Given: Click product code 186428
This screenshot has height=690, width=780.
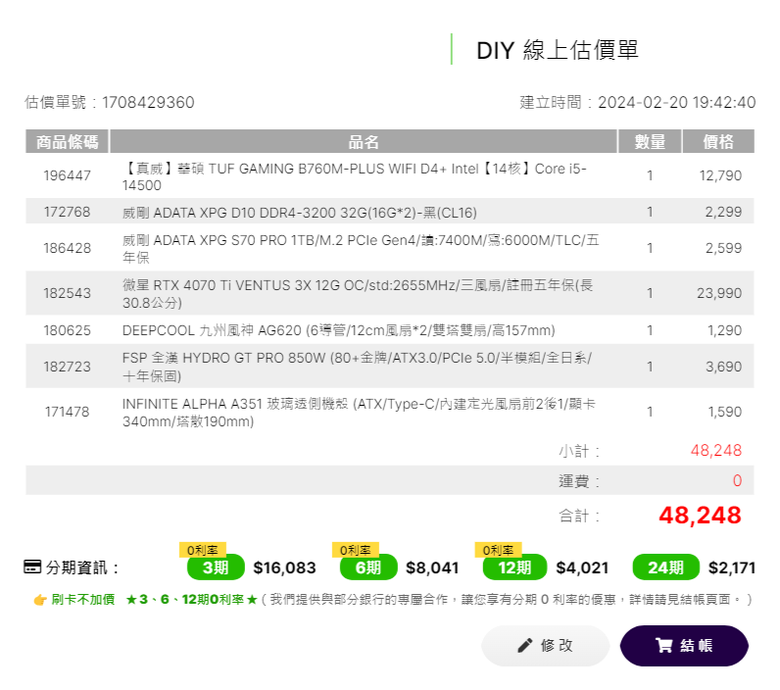Looking at the screenshot, I should point(67,248).
